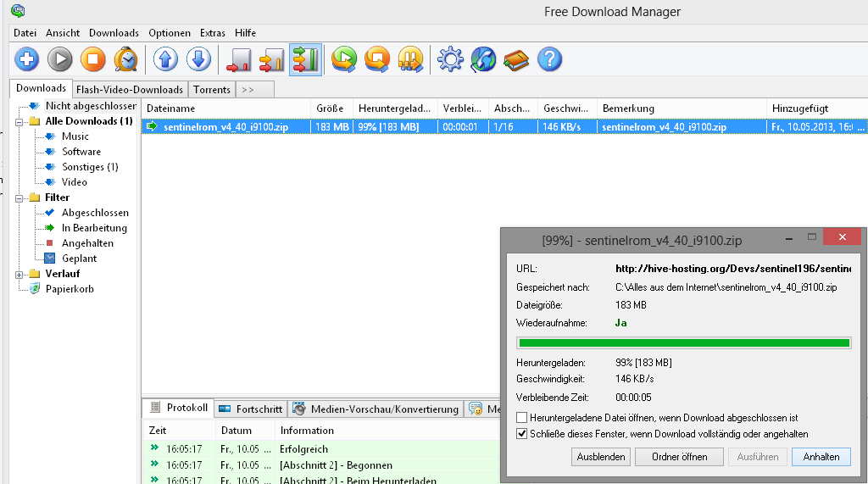Viewport: 868px width, 484px height.
Task: Click the blue question mark help icon
Action: 549,59
